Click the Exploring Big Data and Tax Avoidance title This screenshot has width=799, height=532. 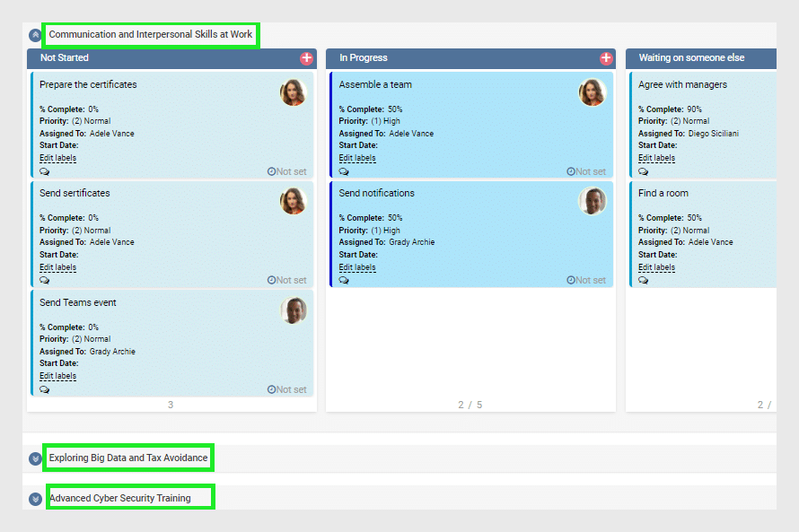tap(127, 458)
